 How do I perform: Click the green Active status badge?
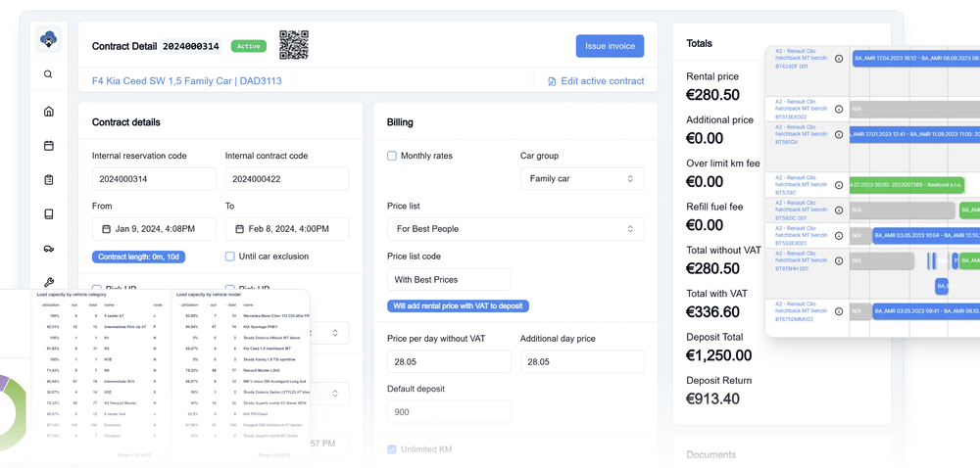tap(249, 46)
